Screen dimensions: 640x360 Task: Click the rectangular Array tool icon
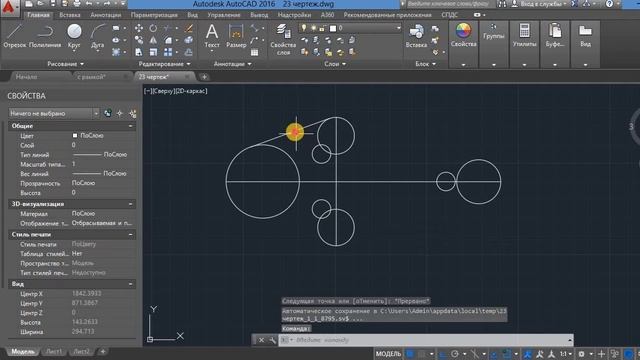(x=168, y=52)
